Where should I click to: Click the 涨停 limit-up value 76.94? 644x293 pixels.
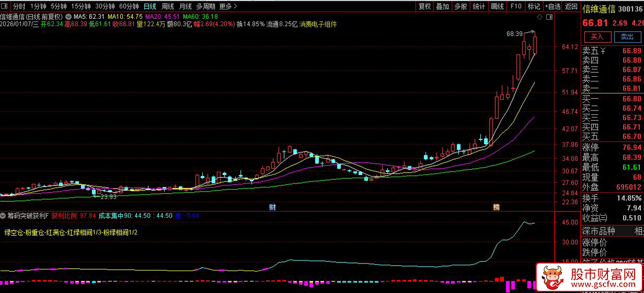pyautogui.click(x=632, y=148)
